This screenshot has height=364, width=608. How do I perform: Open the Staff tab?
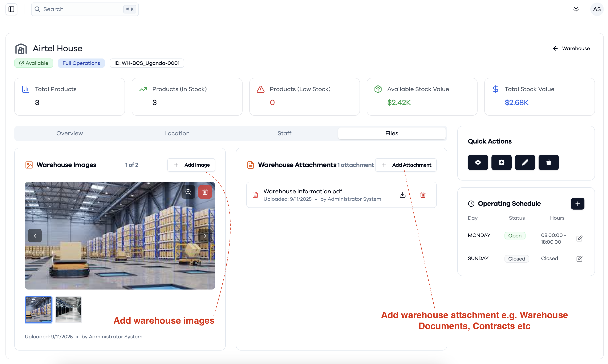(x=284, y=133)
